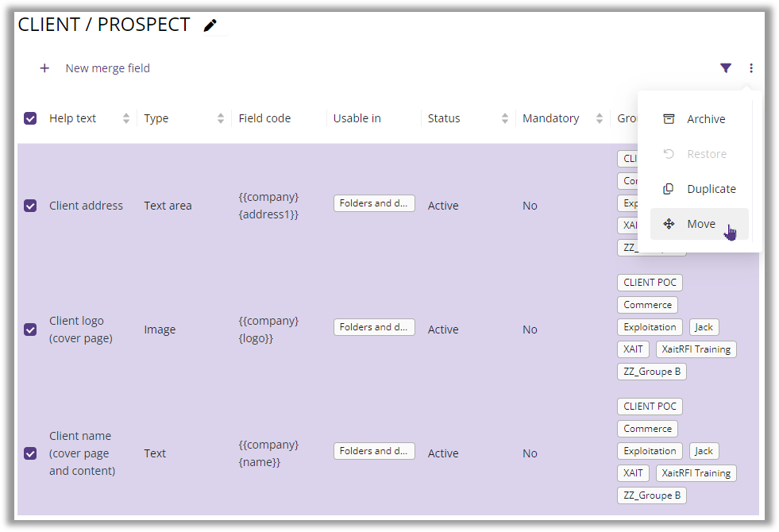
Task: Open the three-dot overflow menu
Action: point(751,68)
